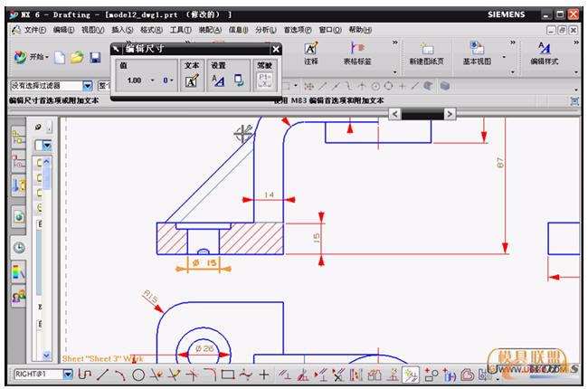
Task: Open the precision value 1.00 dropdown
Action: point(152,81)
